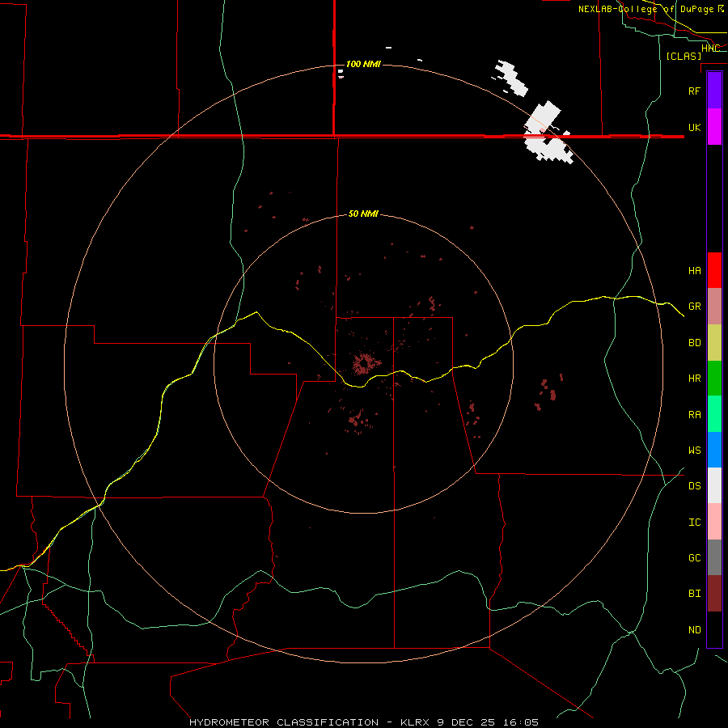Viewport: 728px width, 728px height.
Task: Click the UK legend label
Action: (694, 127)
